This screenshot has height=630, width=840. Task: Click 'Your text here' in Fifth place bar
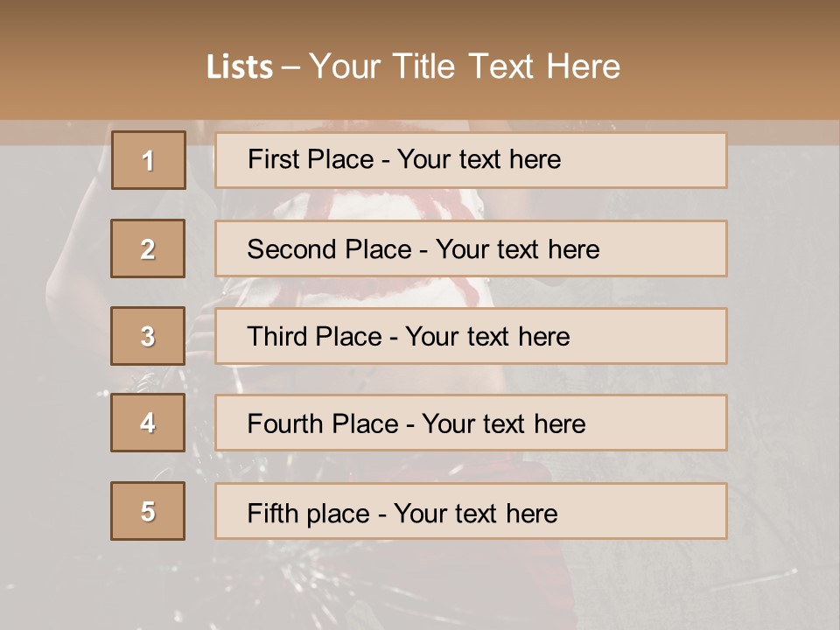click(475, 513)
